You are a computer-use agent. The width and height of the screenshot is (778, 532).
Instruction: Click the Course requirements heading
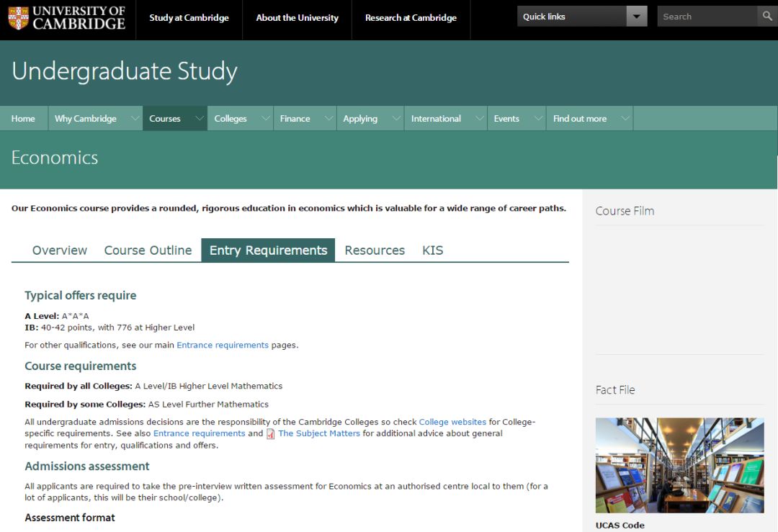[x=81, y=366]
